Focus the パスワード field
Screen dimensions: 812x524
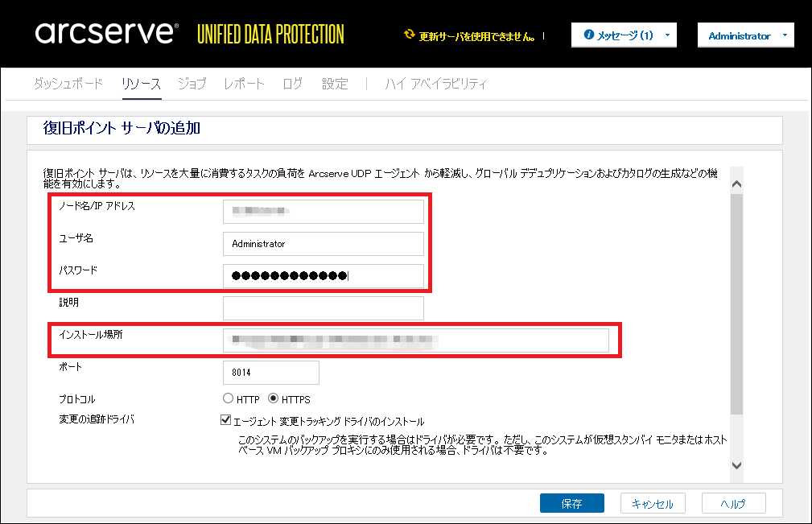tap(324, 276)
